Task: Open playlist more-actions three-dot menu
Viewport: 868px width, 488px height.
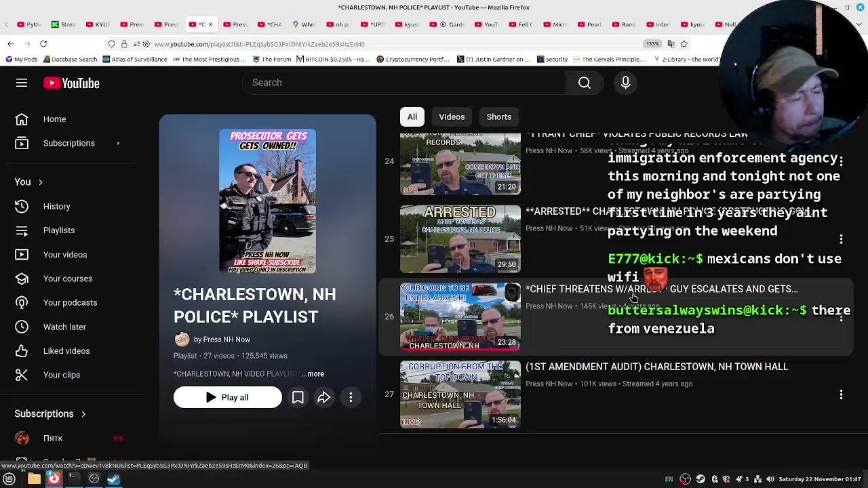Action: pos(351,398)
